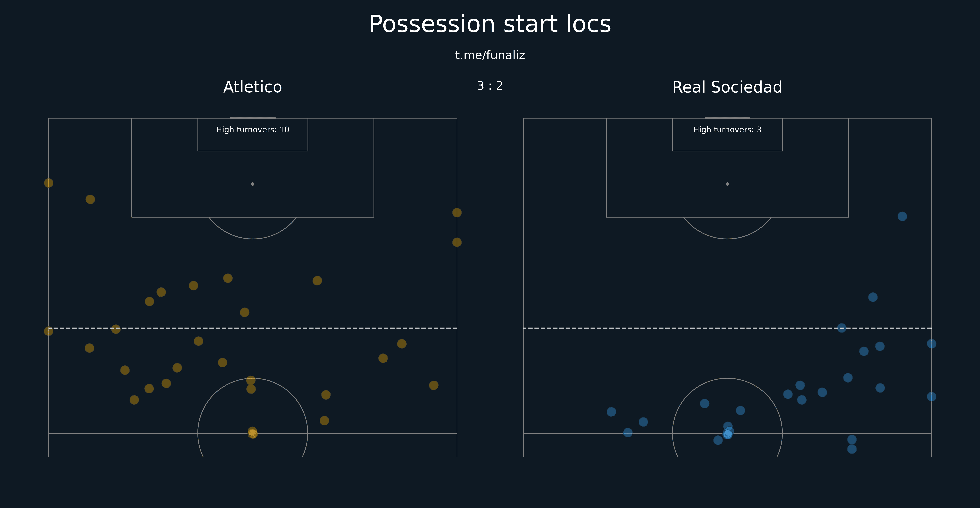Click the Real Sociedad team name heading
This screenshot has height=508, width=980.
727,87
